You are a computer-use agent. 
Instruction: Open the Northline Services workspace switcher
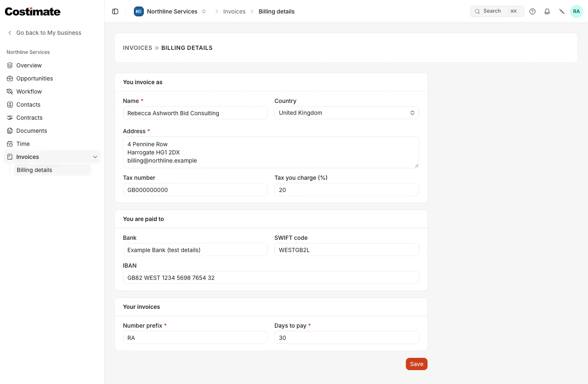pyautogui.click(x=170, y=11)
